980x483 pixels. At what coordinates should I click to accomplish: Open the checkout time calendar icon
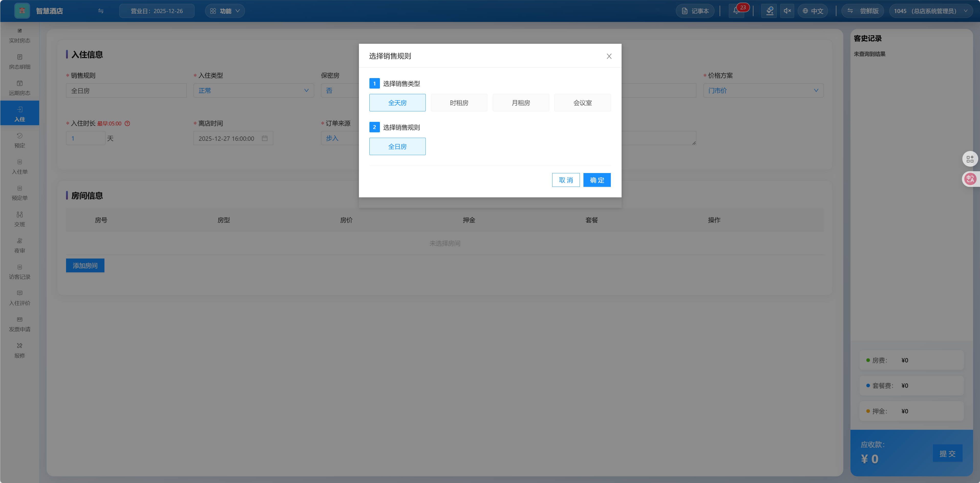coord(265,138)
